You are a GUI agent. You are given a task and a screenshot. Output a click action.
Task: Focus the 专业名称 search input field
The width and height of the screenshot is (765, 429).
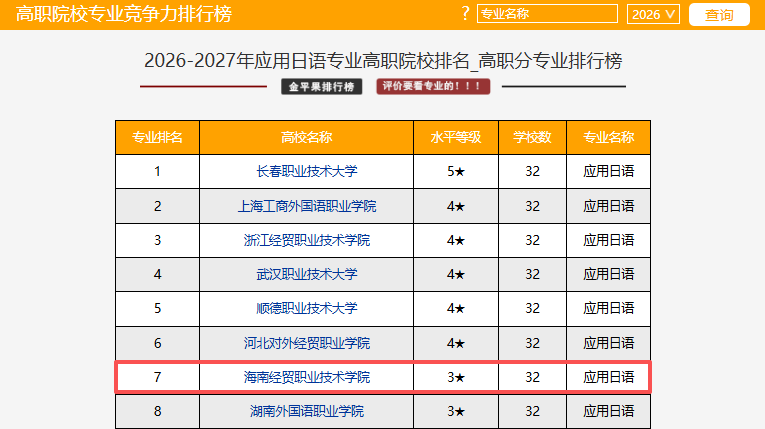(547, 14)
